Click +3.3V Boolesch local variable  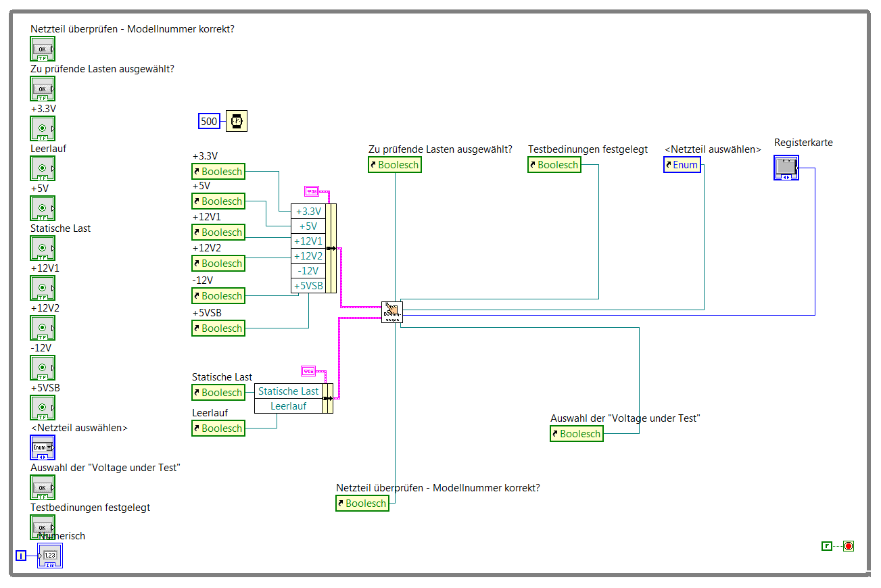[x=218, y=172]
